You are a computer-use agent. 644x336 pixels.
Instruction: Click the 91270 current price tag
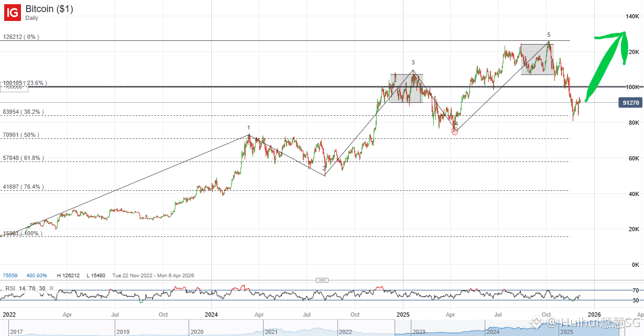(630, 103)
